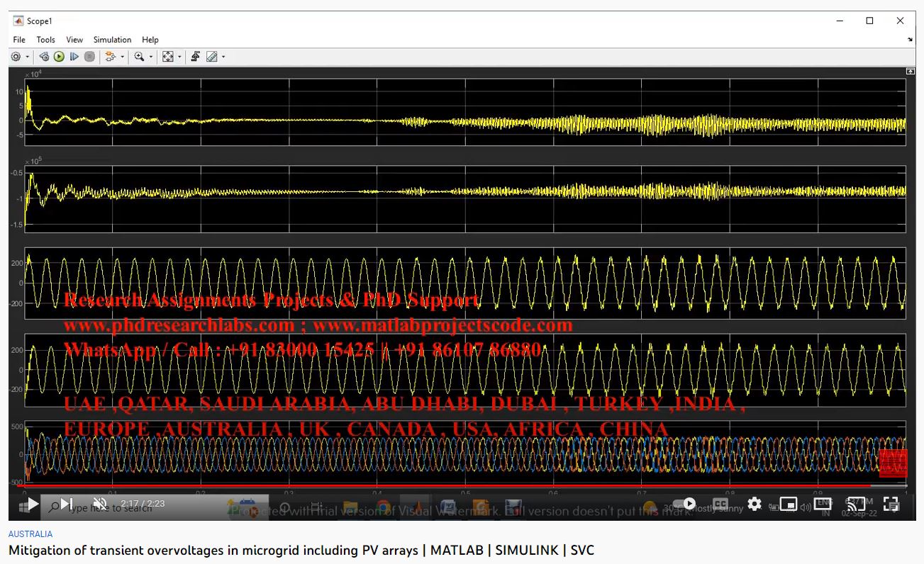Click the Step Forward toolbar icon
Screen dimensions: 924x564
(x=74, y=57)
